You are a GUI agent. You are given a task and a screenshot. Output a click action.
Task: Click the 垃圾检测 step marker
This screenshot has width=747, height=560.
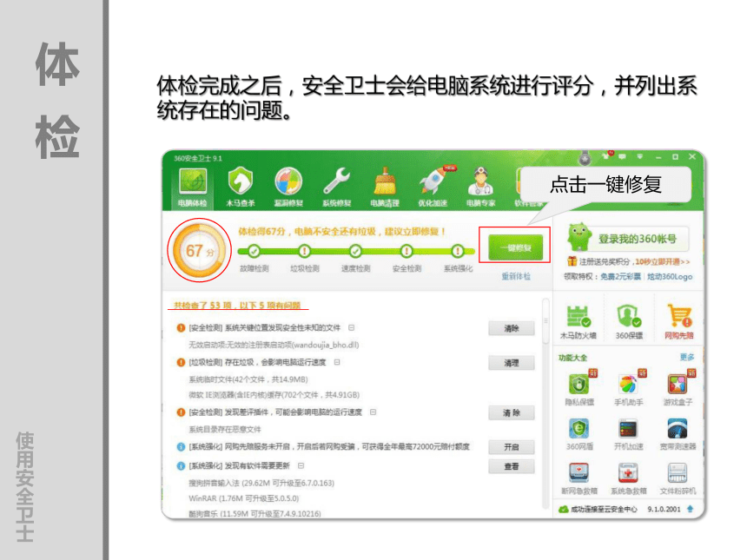click(x=304, y=251)
